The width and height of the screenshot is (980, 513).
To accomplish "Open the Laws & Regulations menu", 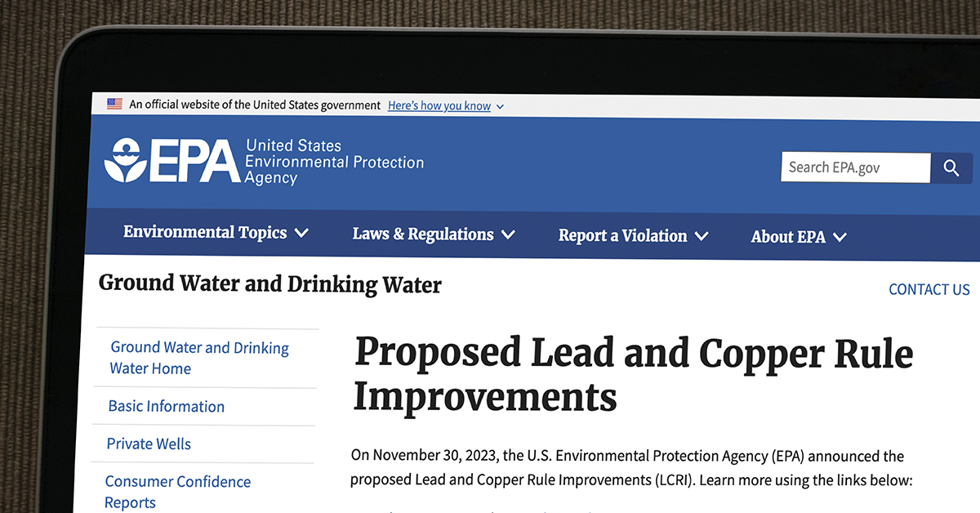I will [434, 234].
